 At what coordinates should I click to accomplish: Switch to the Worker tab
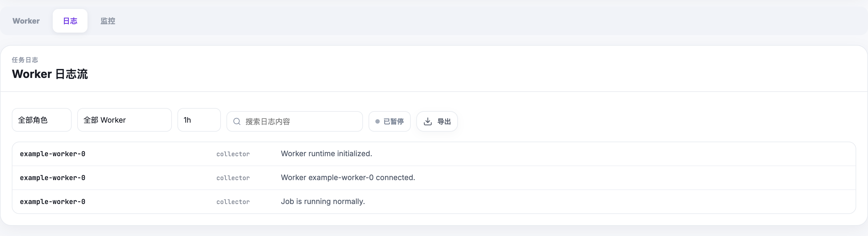[x=26, y=21]
